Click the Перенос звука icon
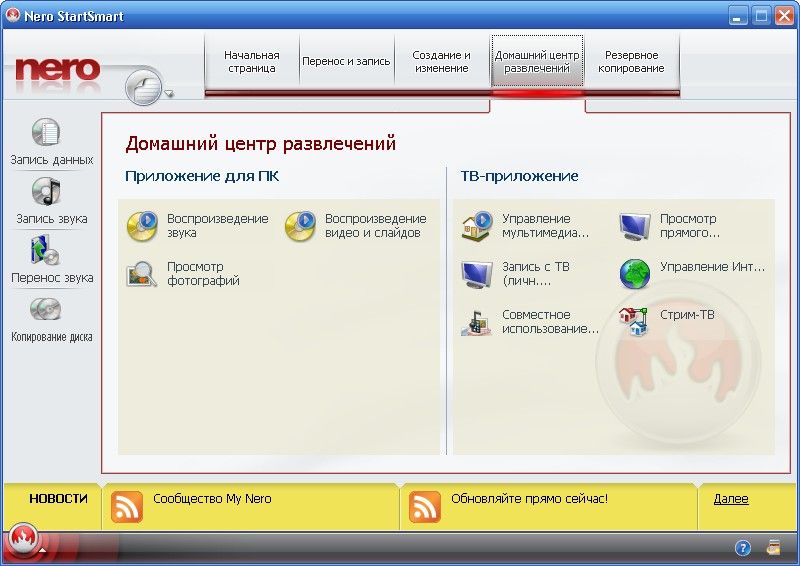The image size is (800, 566). tap(45, 250)
